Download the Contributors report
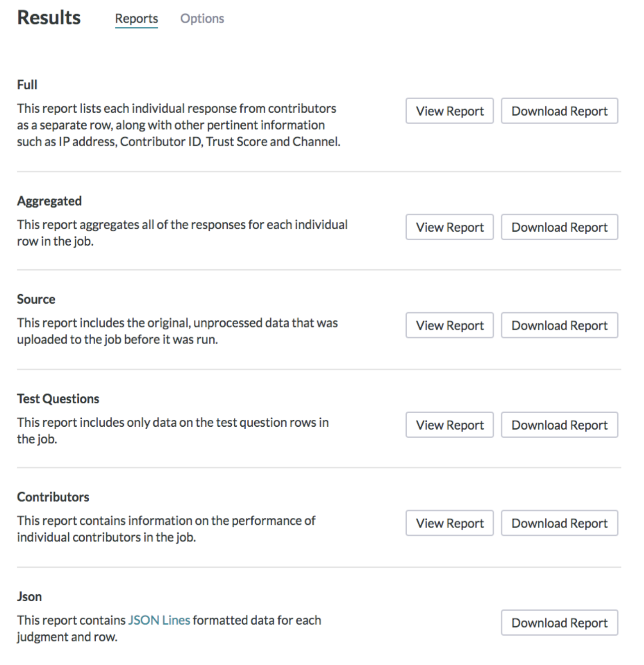Viewport: 644px width, 665px height. tap(559, 523)
